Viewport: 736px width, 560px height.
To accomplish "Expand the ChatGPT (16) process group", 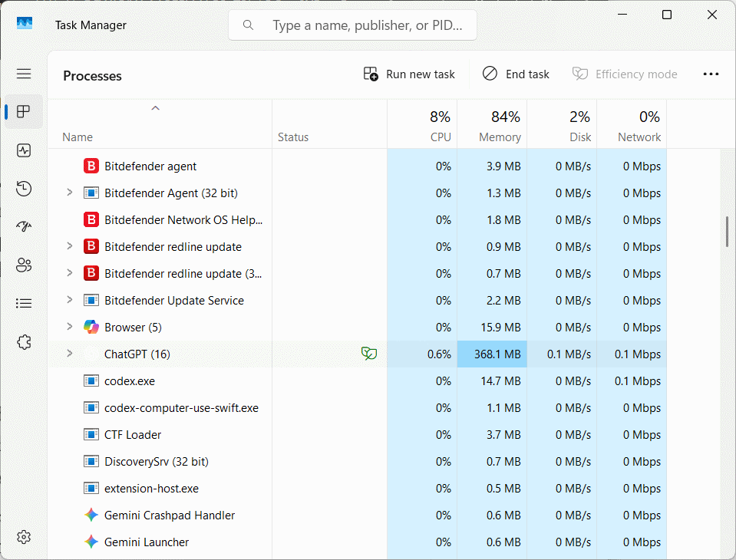I will tap(70, 353).
